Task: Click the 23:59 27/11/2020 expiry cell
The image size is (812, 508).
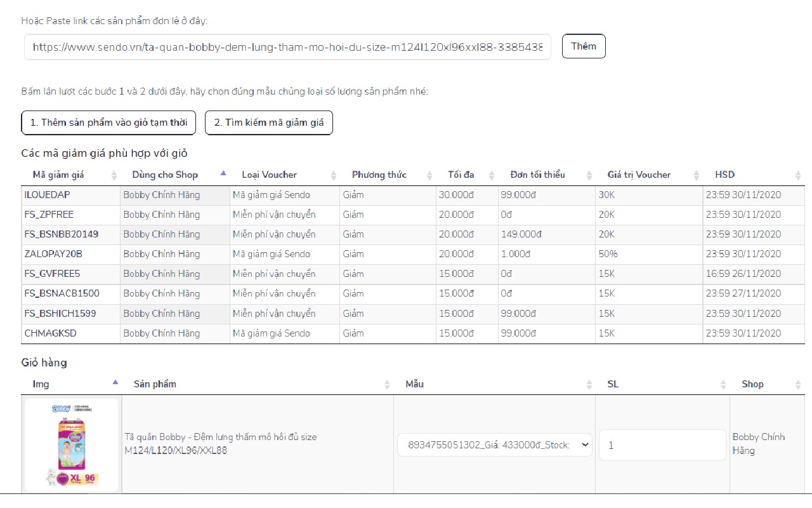Action: click(x=754, y=293)
